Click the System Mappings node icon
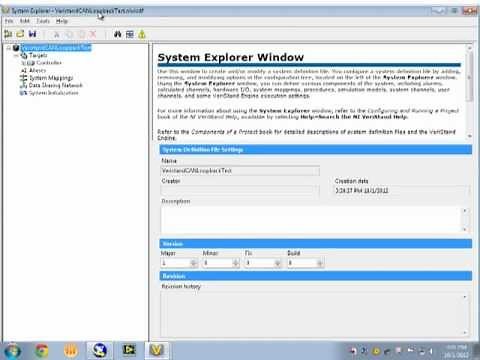 point(24,78)
